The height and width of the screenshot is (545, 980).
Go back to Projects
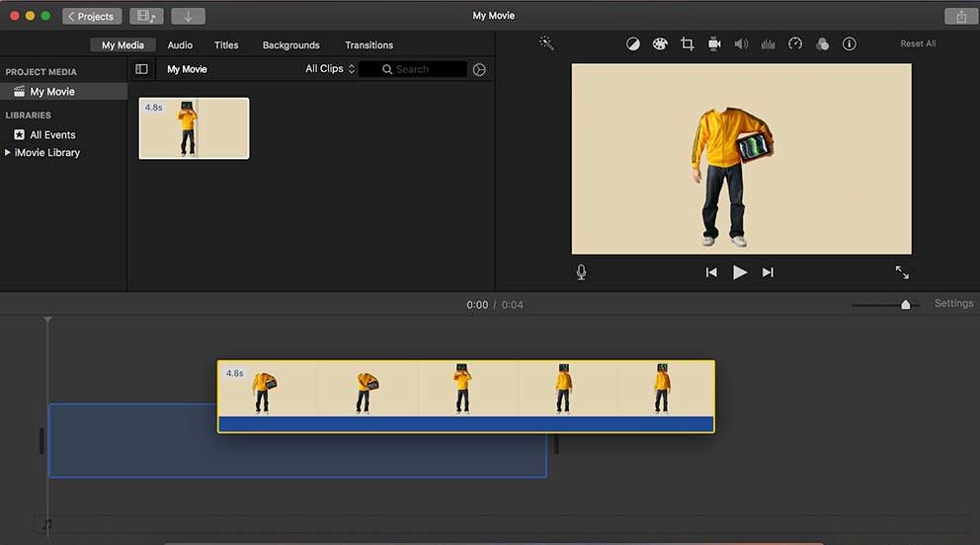click(92, 16)
